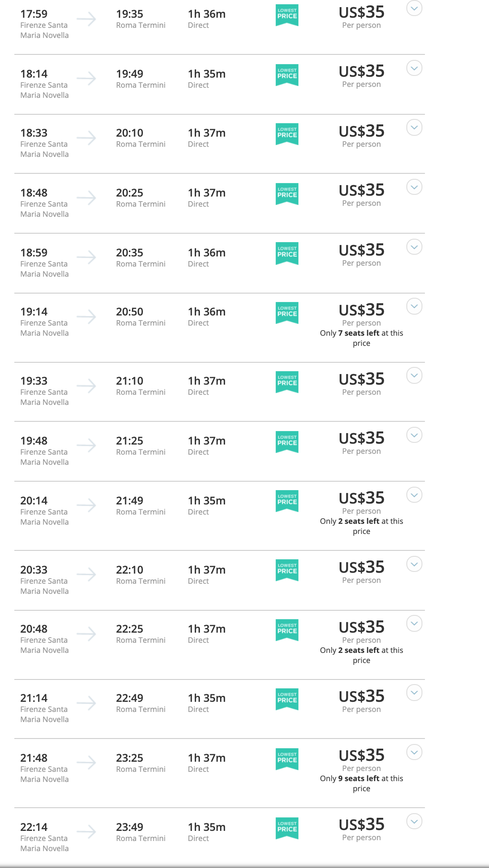Image resolution: width=489 pixels, height=868 pixels.
Task: Expand the 19:14 to 20:50 train row
Action: pos(414,306)
